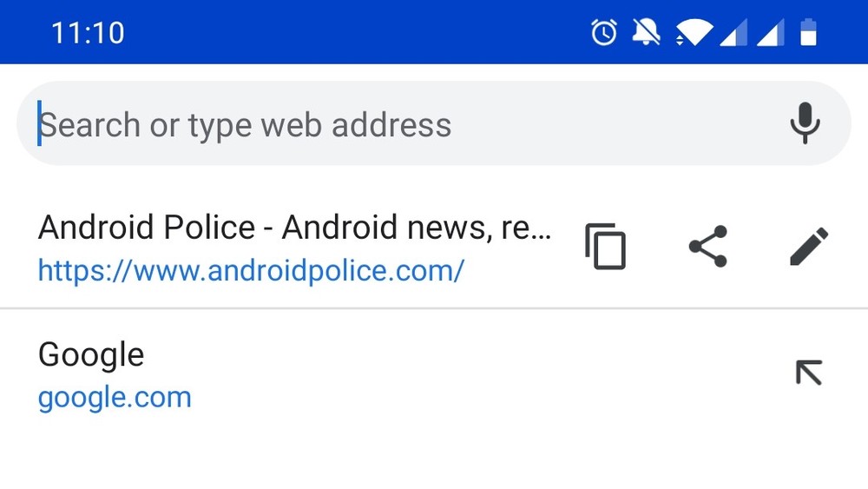Copy the Android Police URL
The height and width of the screenshot is (489, 868).
click(605, 247)
